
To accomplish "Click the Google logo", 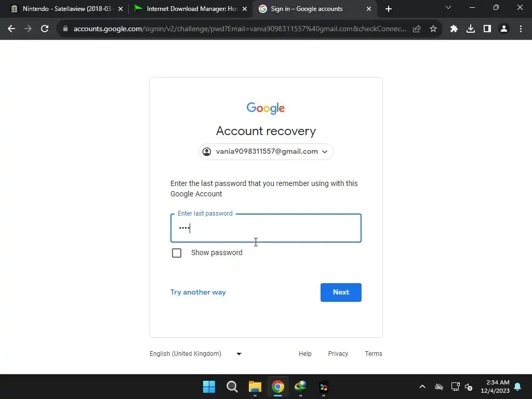I will [265, 108].
